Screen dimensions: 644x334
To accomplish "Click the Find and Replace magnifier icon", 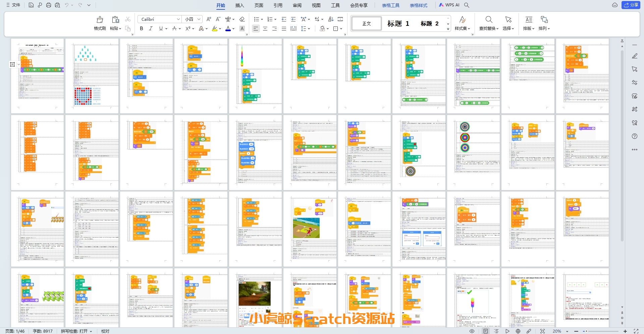I will (x=489, y=20).
